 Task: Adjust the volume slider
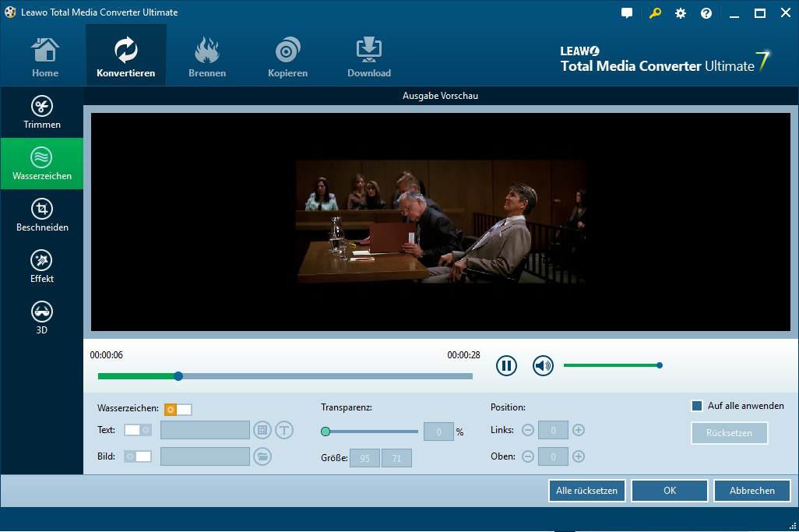[x=613, y=365]
